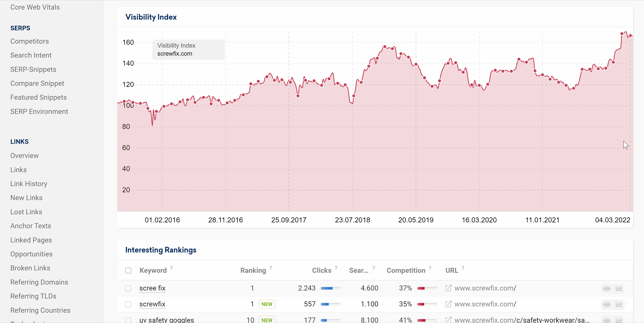The image size is (644, 323).
Task: Show help for Ranking column
Action: 271,268
